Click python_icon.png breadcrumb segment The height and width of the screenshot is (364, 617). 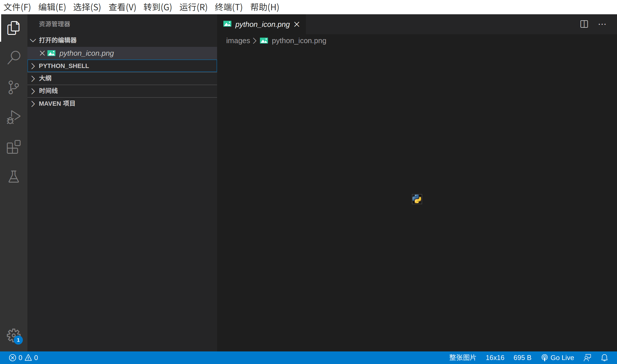[x=299, y=41]
